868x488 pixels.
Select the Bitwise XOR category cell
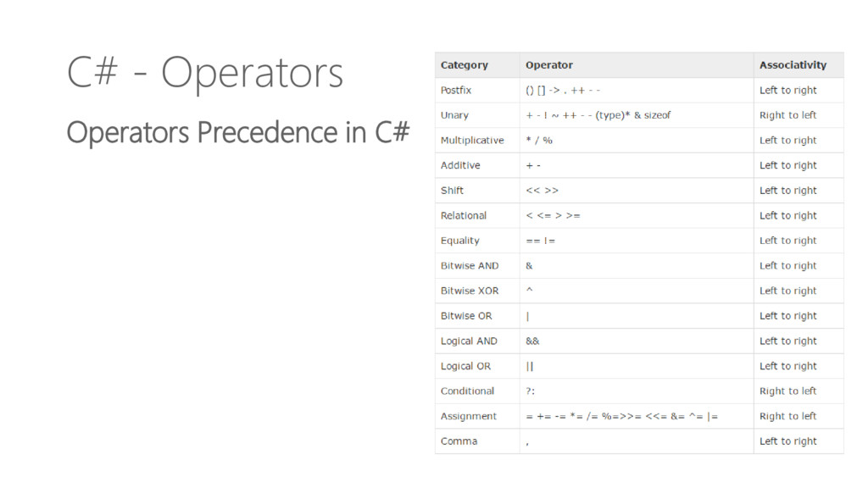[477, 291]
